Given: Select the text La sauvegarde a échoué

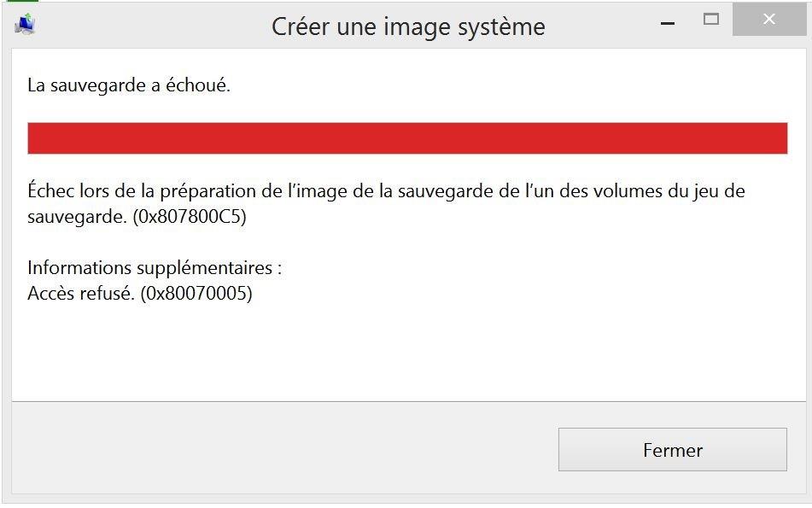Looking at the screenshot, I should [129, 85].
